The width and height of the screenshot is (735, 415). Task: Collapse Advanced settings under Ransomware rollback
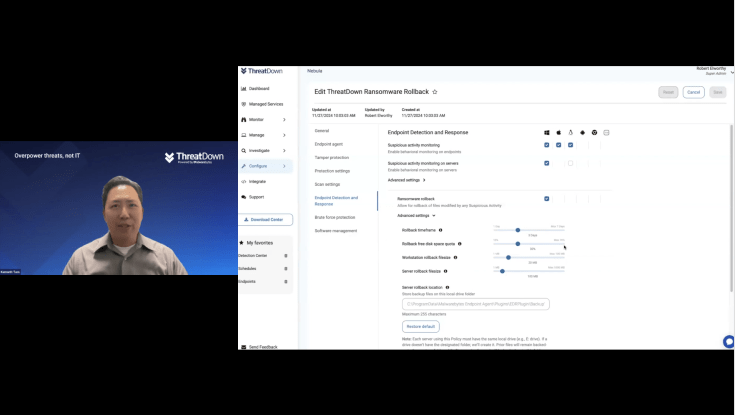pyautogui.click(x=416, y=216)
